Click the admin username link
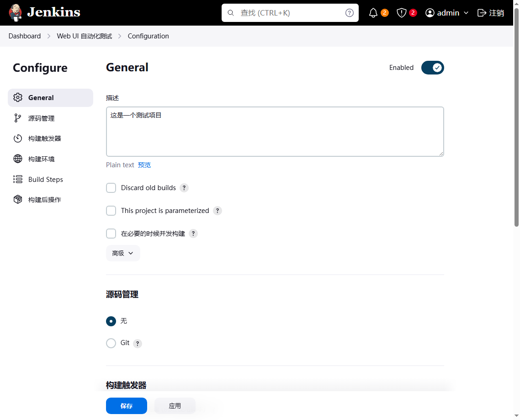The width and height of the screenshot is (520, 420). click(448, 13)
